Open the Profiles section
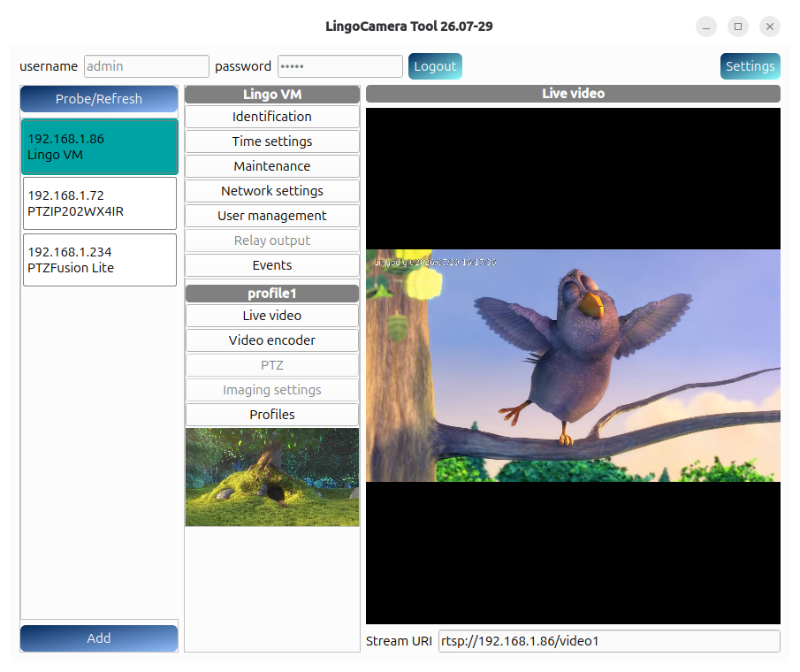The image size is (800, 672). [x=272, y=415]
